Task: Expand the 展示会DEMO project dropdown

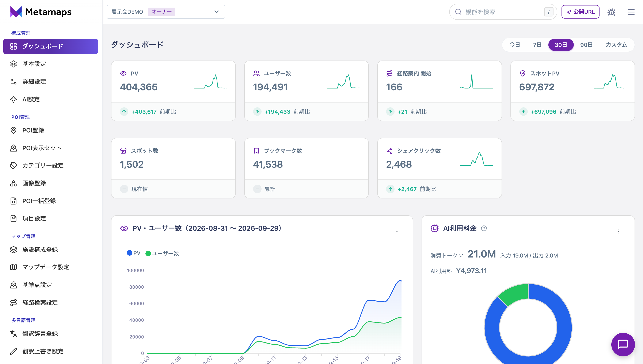Action: click(166, 12)
